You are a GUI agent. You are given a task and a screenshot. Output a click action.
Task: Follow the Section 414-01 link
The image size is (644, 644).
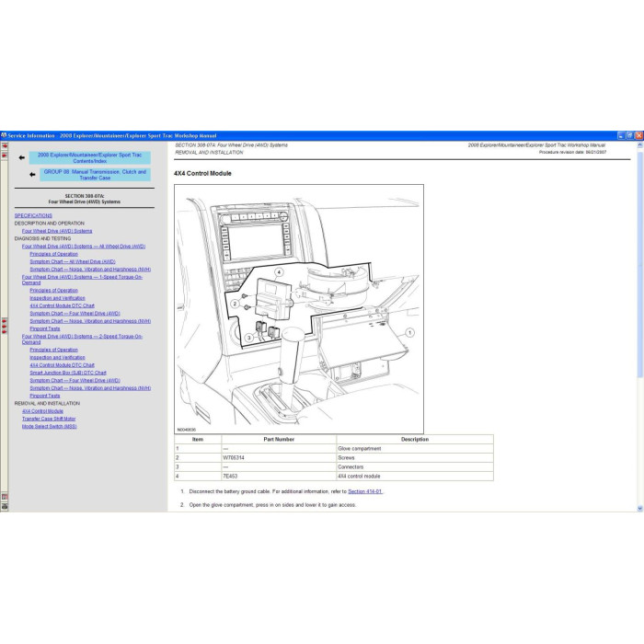(365, 491)
